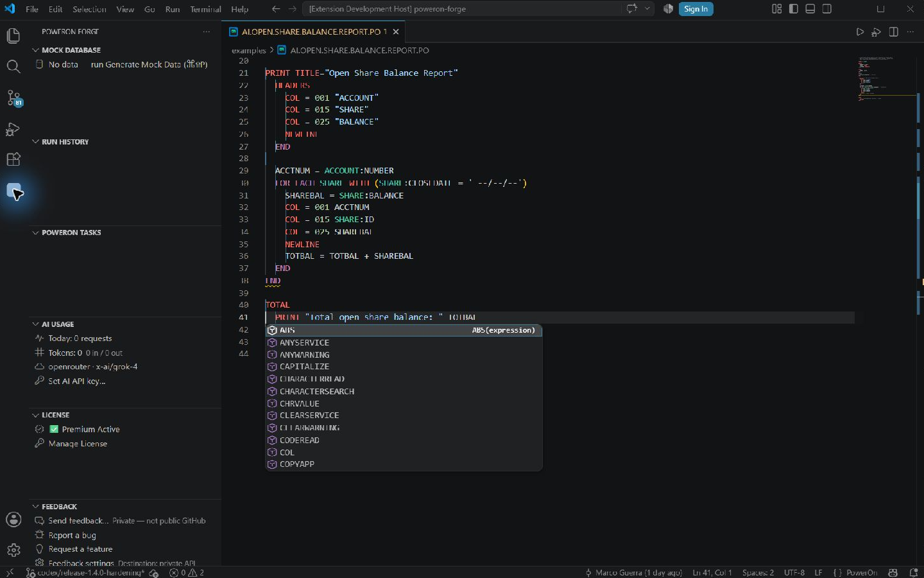924x578 pixels.
Task: Click Set AI API key
Action: pos(76,381)
